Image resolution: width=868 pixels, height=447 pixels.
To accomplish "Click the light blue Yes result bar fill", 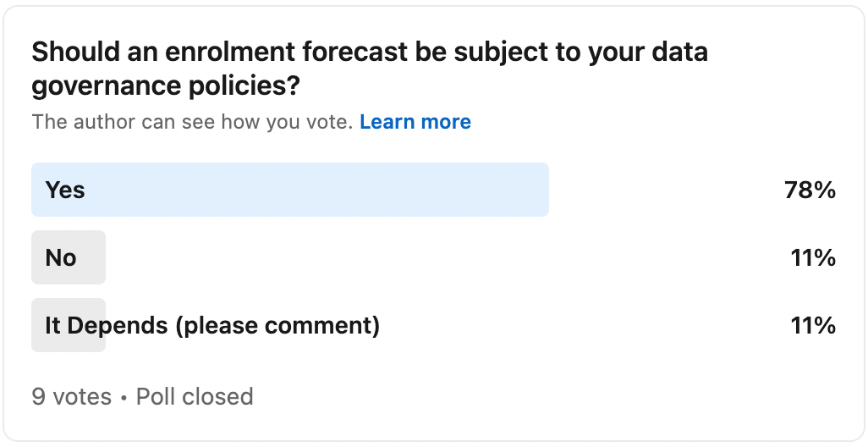I will coord(290,190).
